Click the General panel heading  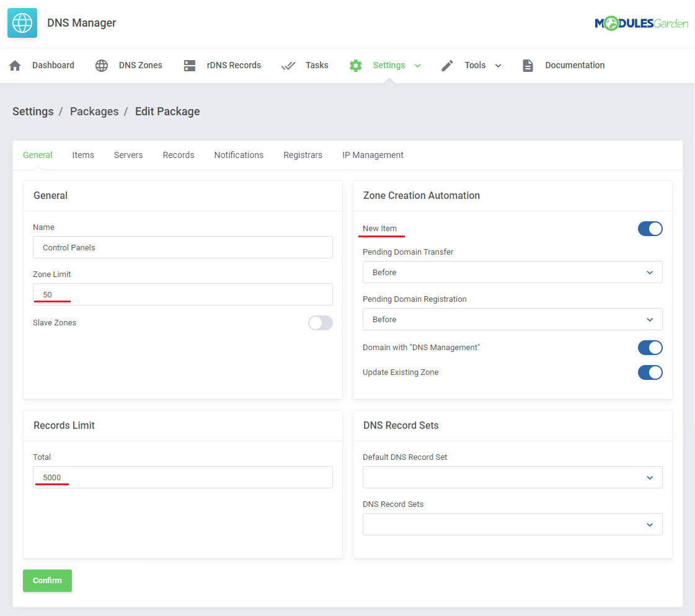[x=51, y=195]
